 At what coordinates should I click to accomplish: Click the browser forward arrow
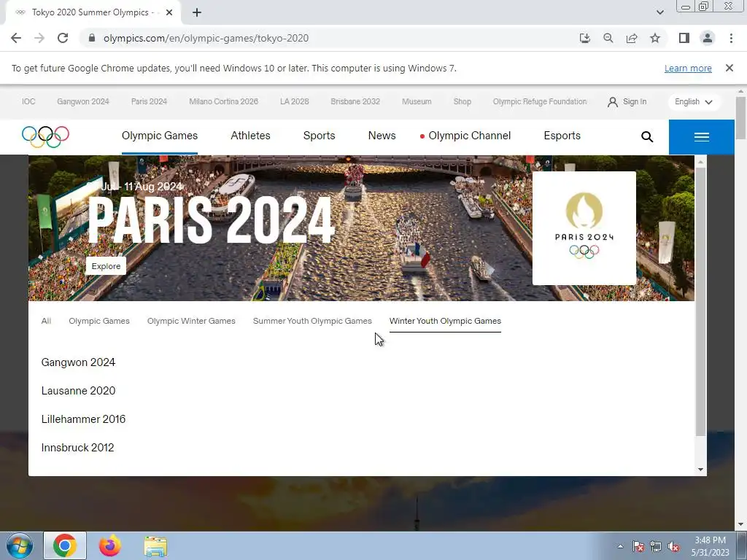point(39,38)
